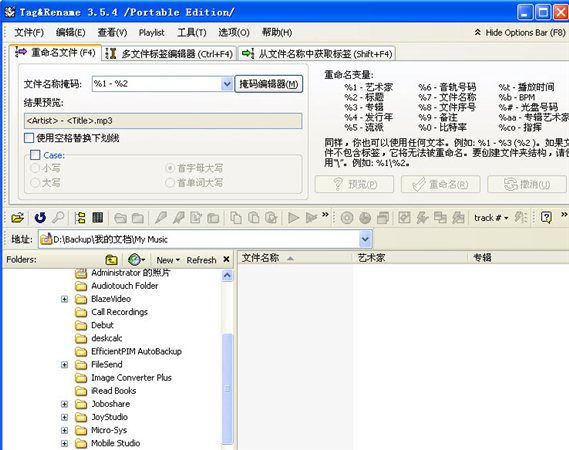The image size is (569, 450).
Task: Open the Playlist menu
Action: pos(152,33)
